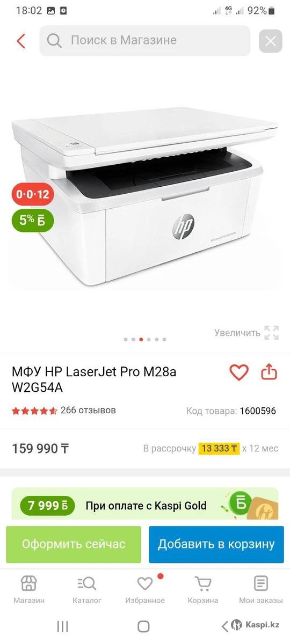Clear search with the X button

point(271,41)
